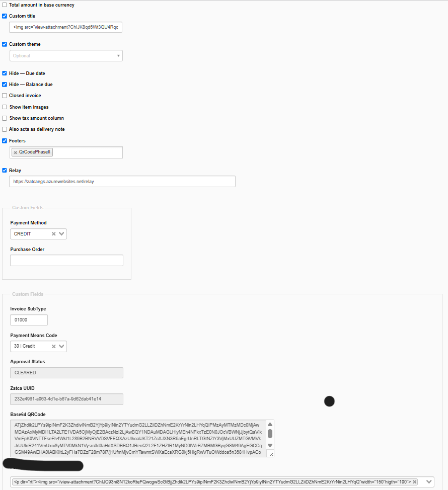This screenshot has height=490, width=448.
Task: Click the QrCodePhaseII footer tag label
Action: [x=35, y=152]
